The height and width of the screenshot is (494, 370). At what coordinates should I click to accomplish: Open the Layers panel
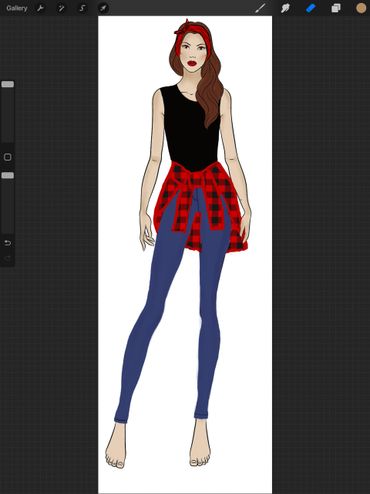tap(336, 8)
